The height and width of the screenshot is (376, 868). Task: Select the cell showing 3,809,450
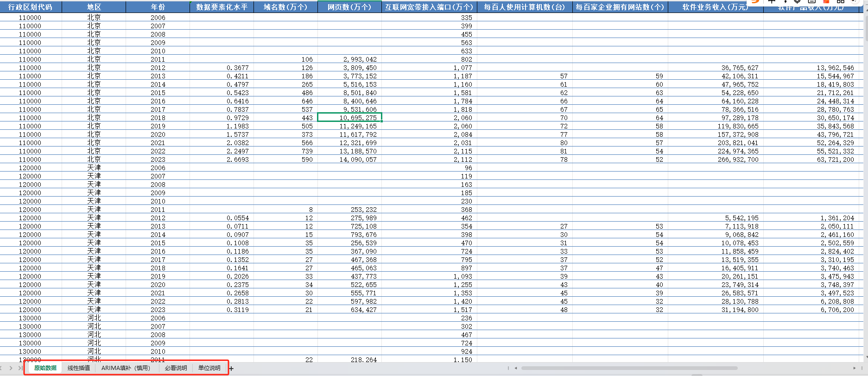click(349, 68)
